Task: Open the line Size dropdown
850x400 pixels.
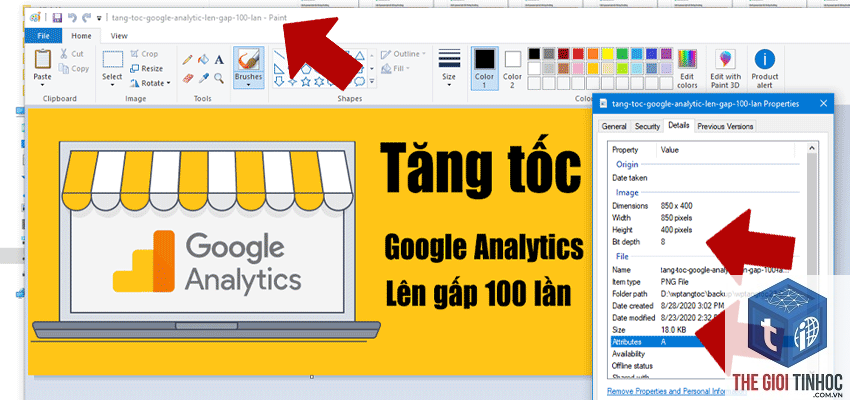Action: (x=449, y=68)
